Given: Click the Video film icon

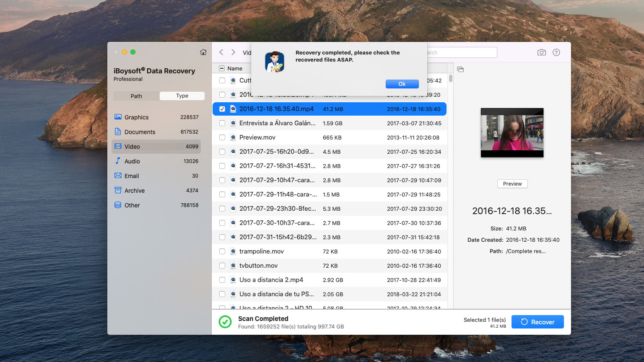Looking at the screenshot, I should click(x=118, y=146).
